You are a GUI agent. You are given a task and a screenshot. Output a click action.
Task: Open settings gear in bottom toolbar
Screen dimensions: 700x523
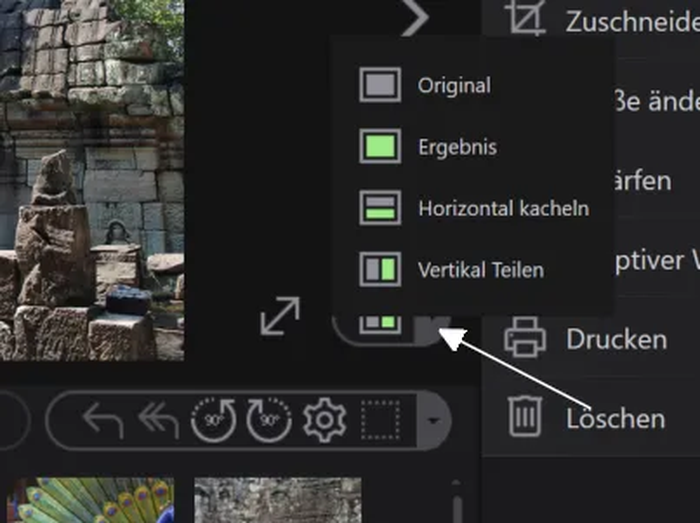click(x=325, y=420)
